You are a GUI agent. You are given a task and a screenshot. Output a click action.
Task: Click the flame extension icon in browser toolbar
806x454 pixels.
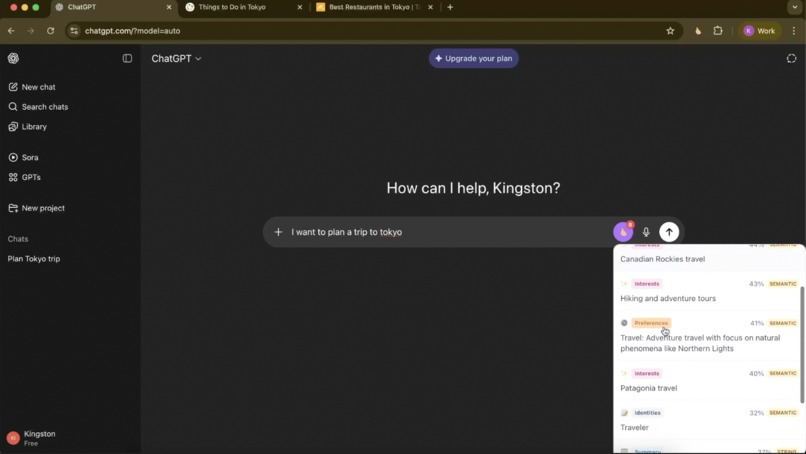click(x=698, y=31)
